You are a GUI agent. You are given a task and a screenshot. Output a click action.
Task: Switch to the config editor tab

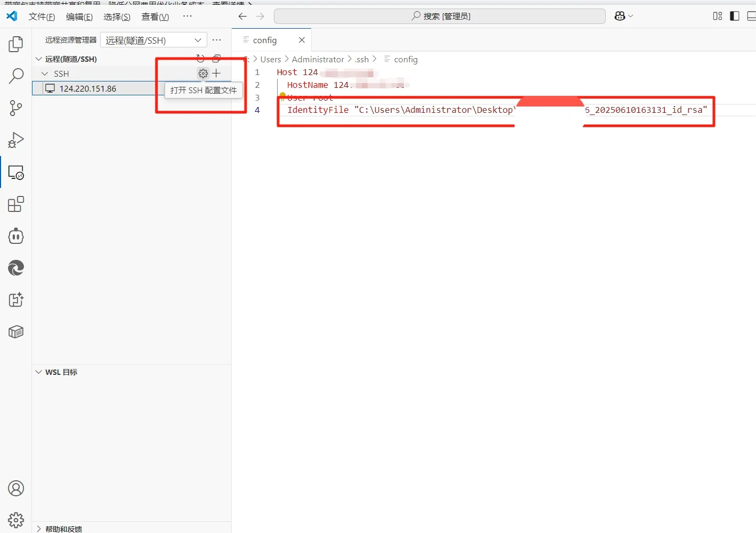click(265, 39)
